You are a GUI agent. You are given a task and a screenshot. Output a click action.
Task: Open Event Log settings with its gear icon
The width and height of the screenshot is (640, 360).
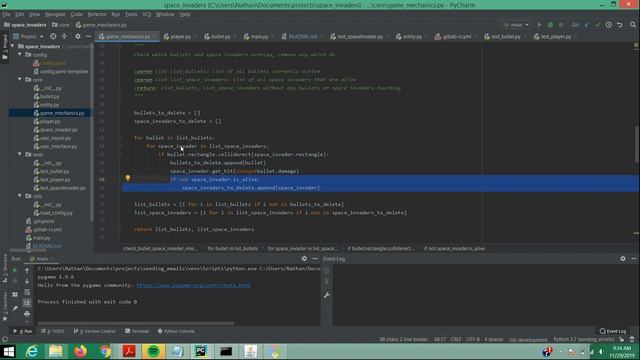click(x=623, y=258)
